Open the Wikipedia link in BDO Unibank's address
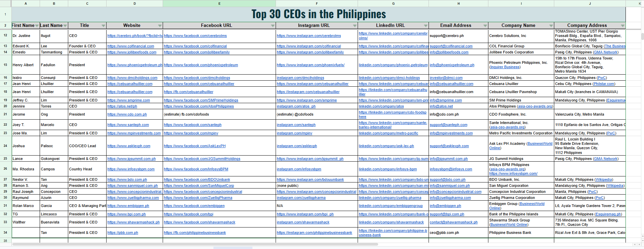Image resolution: width=644 pixels, height=249 pixels. pyautogui.click(x=604, y=179)
